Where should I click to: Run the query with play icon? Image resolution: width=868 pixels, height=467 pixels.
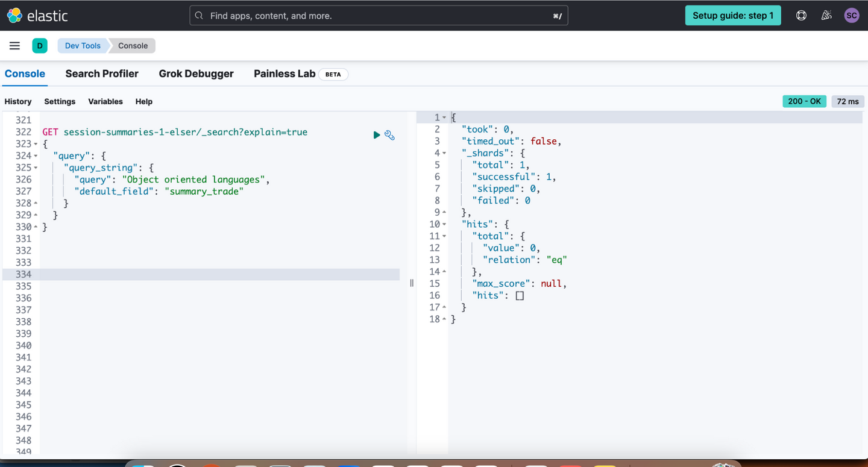[x=377, y=135]
